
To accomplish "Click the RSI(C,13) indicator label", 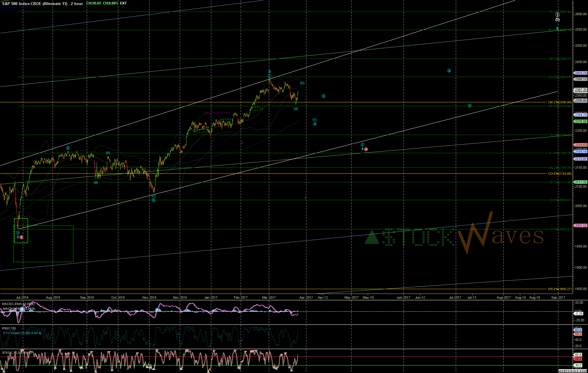I will click(x=9, y=328).
